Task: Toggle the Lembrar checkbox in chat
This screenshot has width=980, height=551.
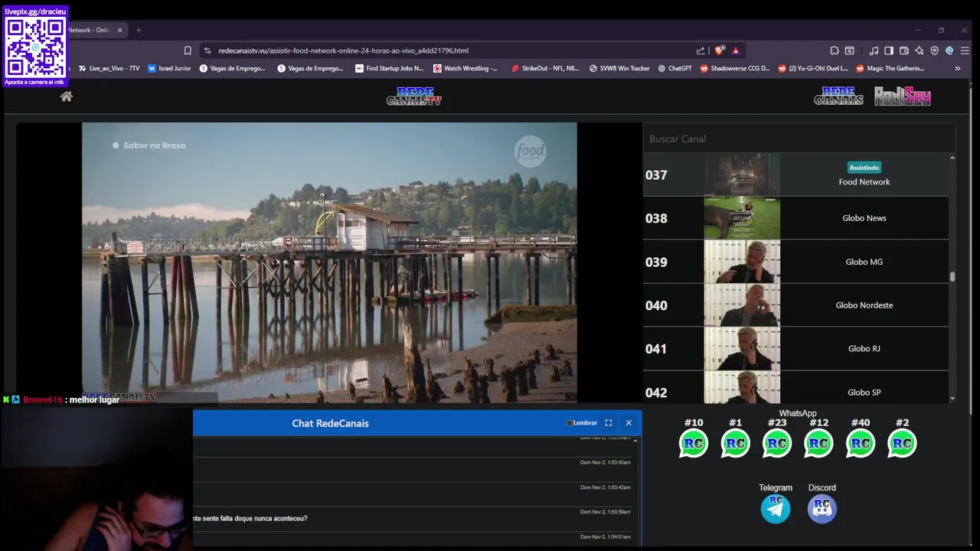Action: 570,423
